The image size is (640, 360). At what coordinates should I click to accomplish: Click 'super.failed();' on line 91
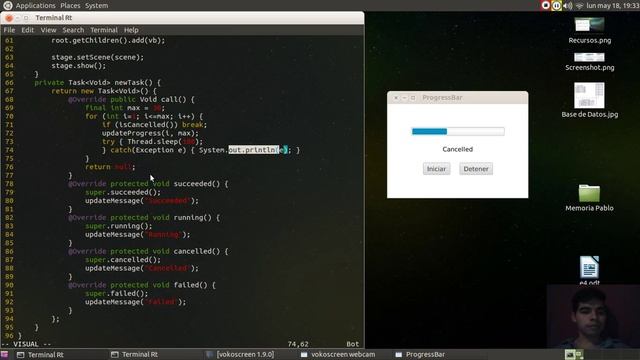click(116, 293)
